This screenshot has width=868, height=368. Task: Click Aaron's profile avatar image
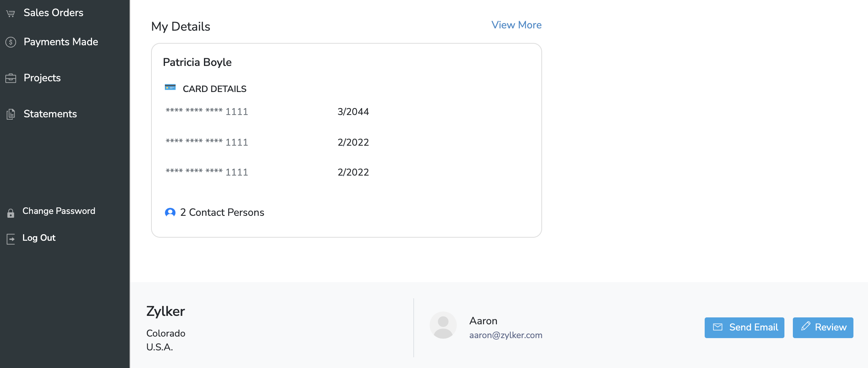[x=444, y=325]
